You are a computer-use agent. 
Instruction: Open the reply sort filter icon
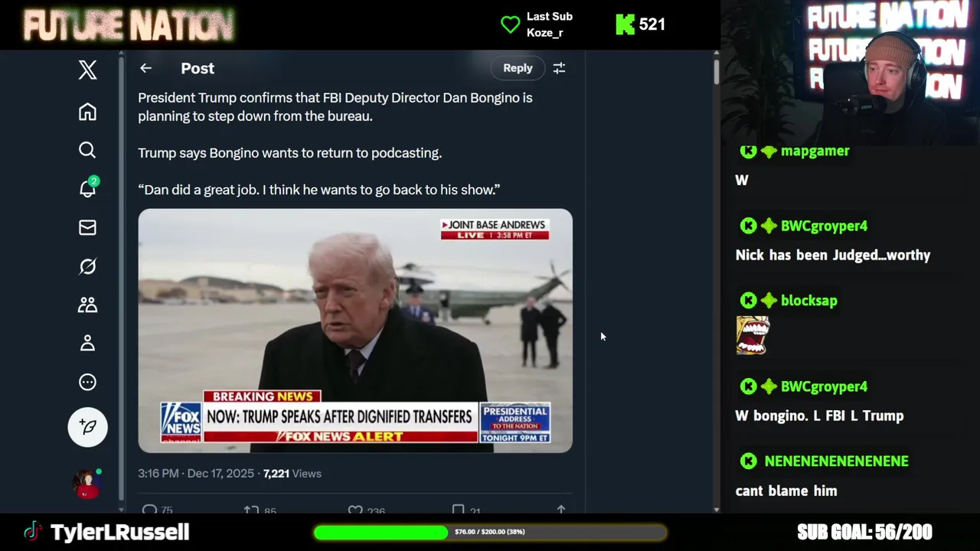[559, 68]
